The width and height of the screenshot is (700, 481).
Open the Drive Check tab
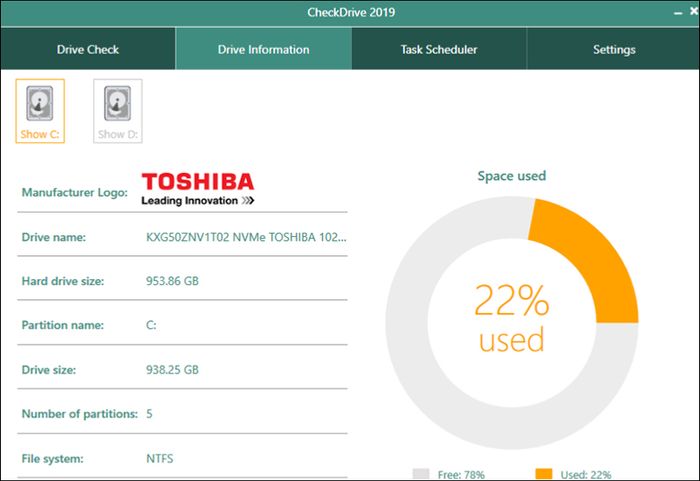click(x=88, y=49)
